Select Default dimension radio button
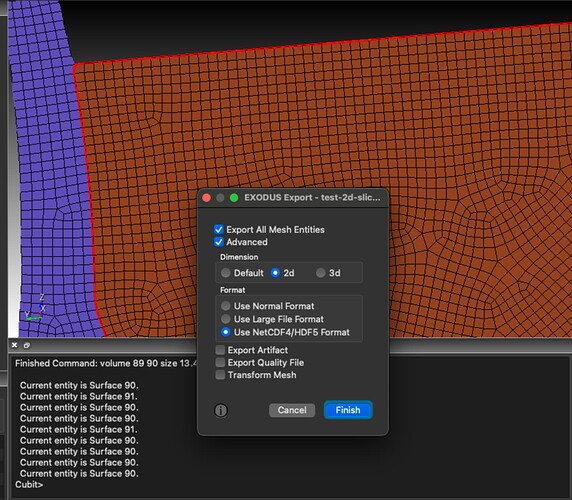572x500 pixels. pyautogui.click(x=226, y=273)
